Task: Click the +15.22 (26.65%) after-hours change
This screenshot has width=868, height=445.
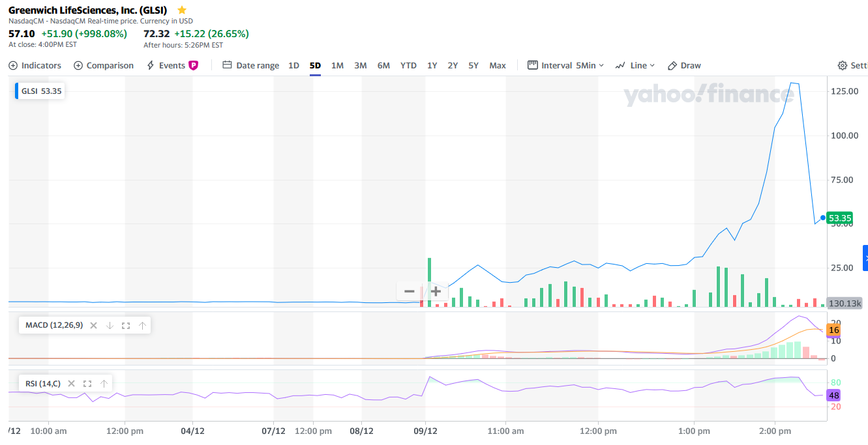Action: click(x=211, y=33)
